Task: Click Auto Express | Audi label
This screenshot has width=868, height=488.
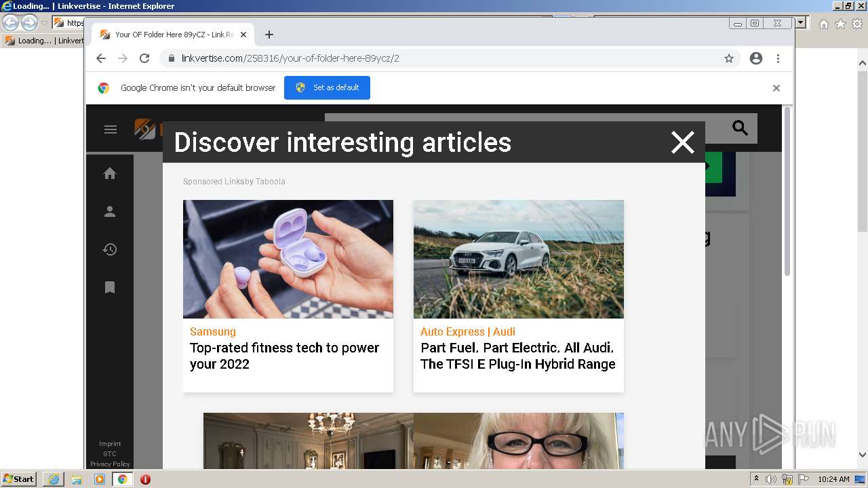Action: 468,331
